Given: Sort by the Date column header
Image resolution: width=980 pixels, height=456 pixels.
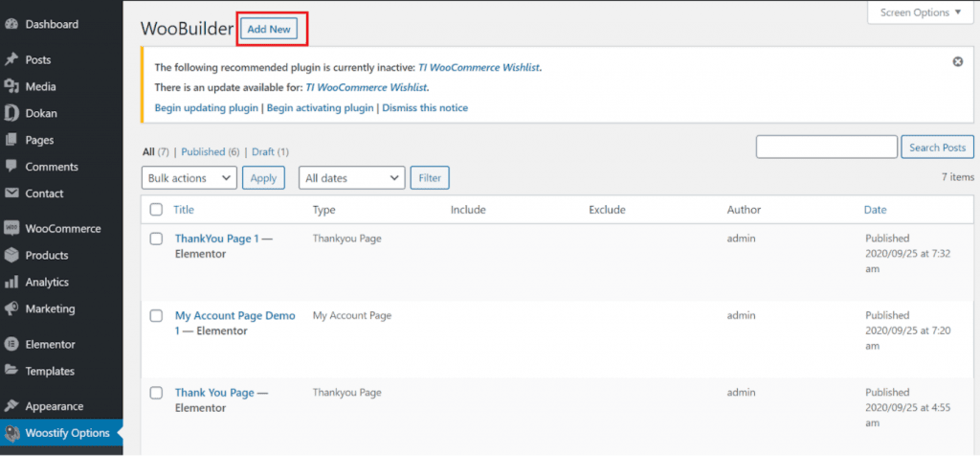Looking at the screenshot, I should tap(875, 210).
